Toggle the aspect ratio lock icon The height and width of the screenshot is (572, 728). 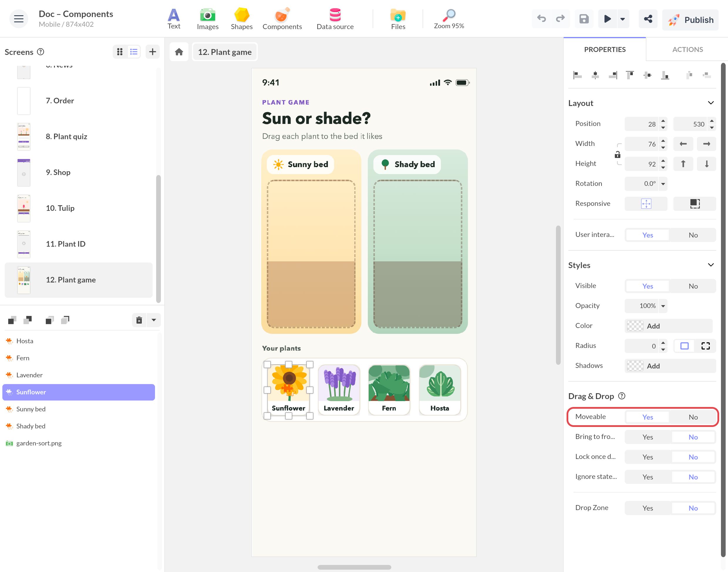[x=618, y=154]
